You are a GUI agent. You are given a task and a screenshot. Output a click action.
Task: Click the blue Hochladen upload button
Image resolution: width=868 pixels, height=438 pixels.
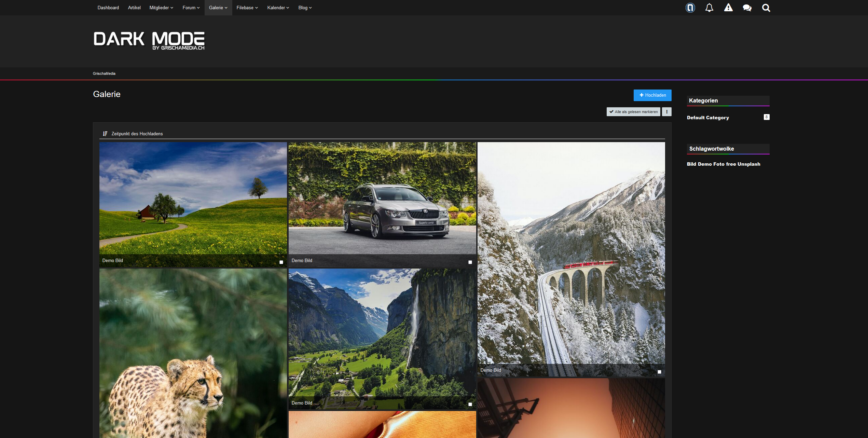(x=652, y=95)
